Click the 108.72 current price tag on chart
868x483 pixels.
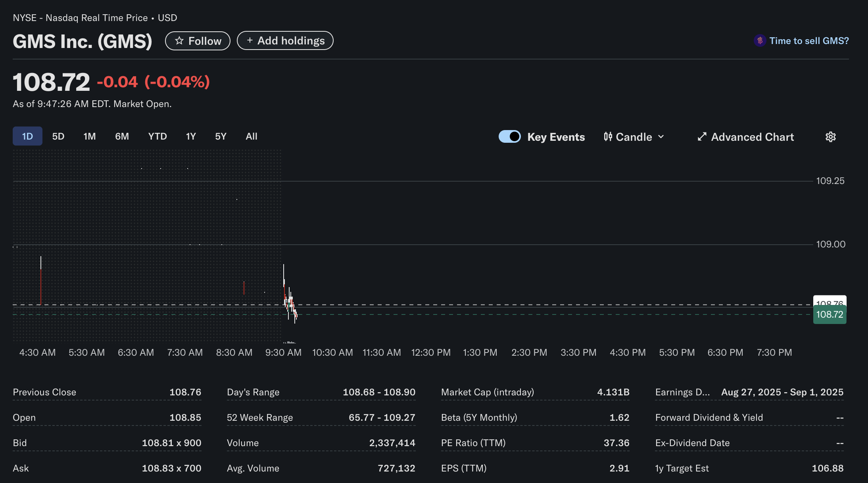tap(830, 314)
